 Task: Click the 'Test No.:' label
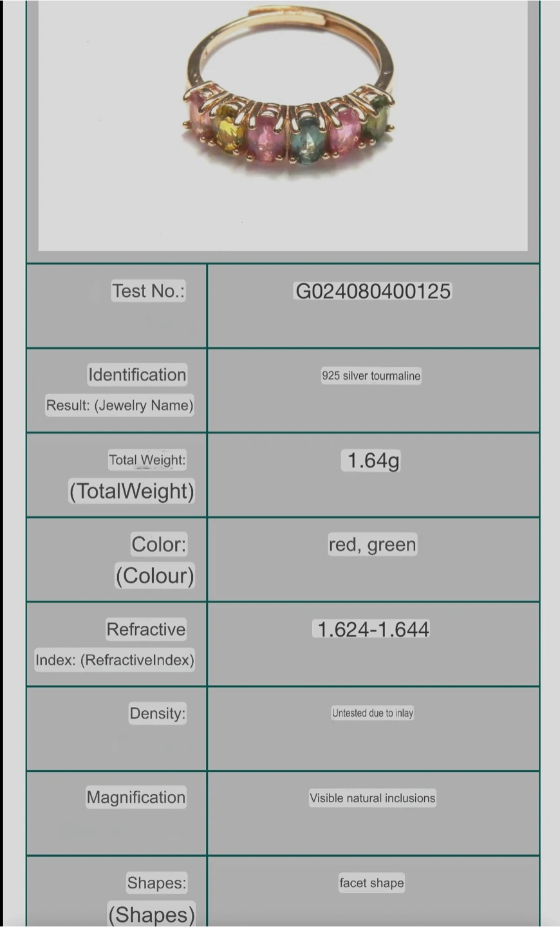pos(148,291)
